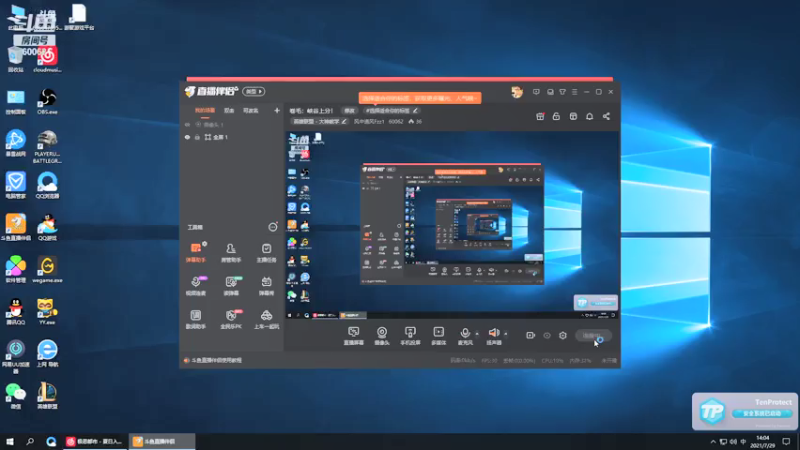The width and height of the screenshot is (800, 450).
Task: Select the first orange scene tab
Action: tap(205, 110)
